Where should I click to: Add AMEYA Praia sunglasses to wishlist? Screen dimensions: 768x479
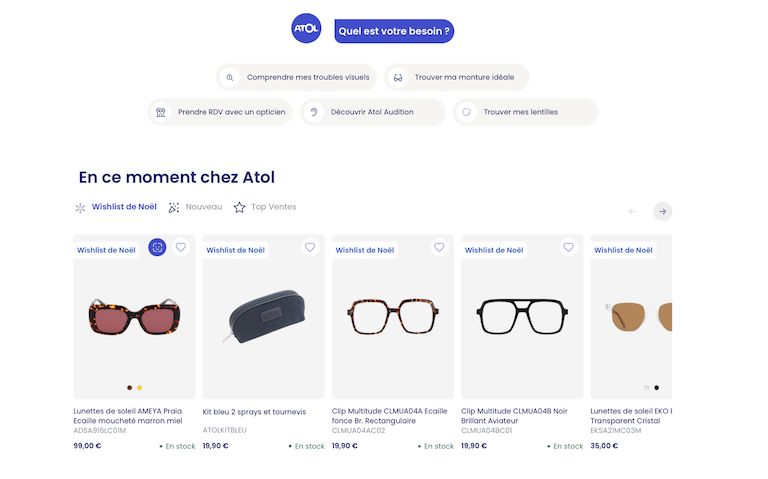180,247
